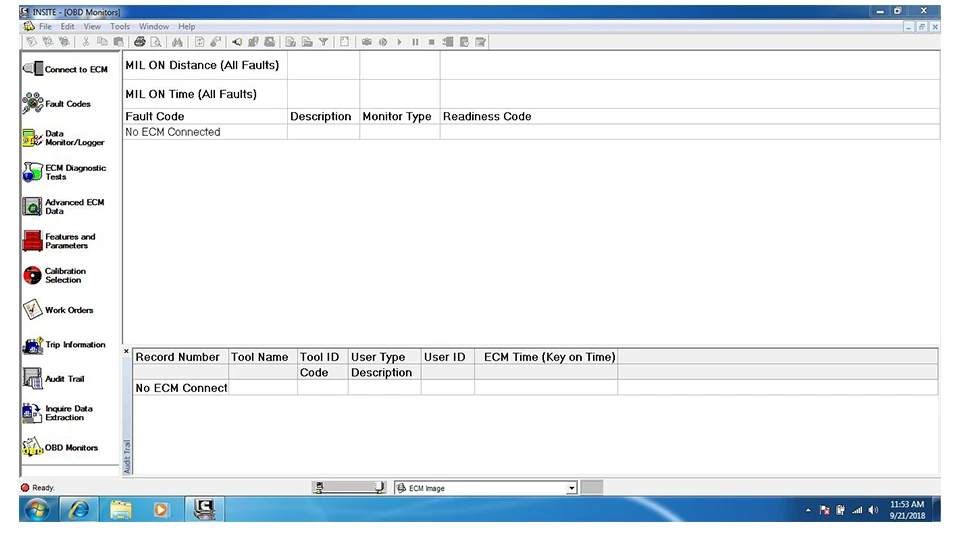Click the Print toolbar icon
Viewport: 960px width, 541px height.
[140, 42]
